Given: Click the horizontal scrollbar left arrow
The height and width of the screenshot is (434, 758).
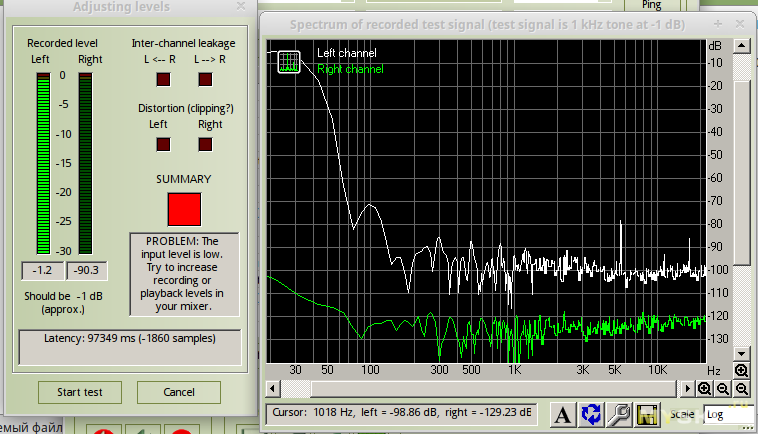Looking at the screenshot, I should pos(273,389).
